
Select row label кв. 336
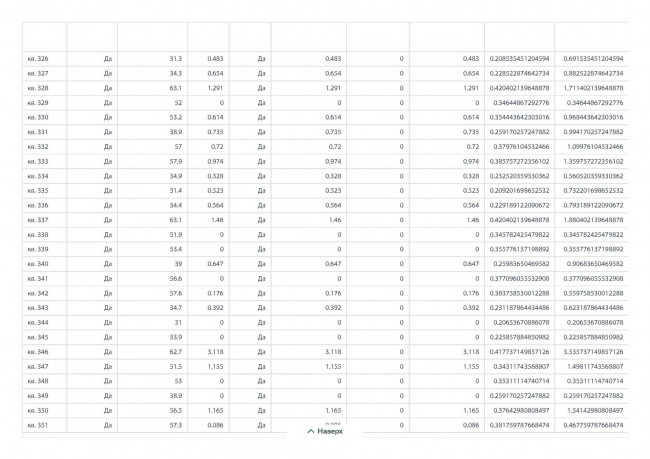38,205
